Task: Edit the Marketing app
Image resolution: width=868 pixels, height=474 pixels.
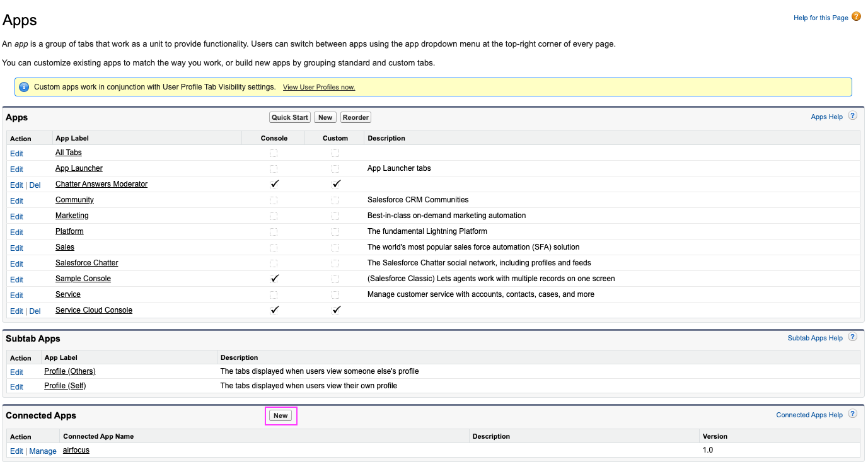Action: (x=16, y=216)
